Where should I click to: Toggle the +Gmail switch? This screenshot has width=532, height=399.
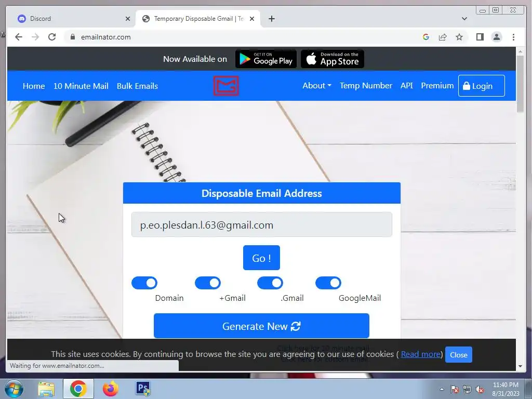click(208, 283)
